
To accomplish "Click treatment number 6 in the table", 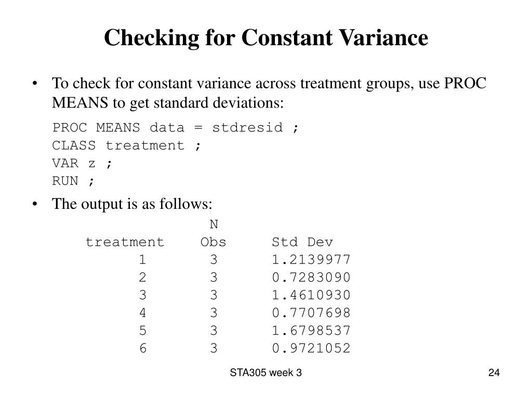I will [x=143, y=348].
